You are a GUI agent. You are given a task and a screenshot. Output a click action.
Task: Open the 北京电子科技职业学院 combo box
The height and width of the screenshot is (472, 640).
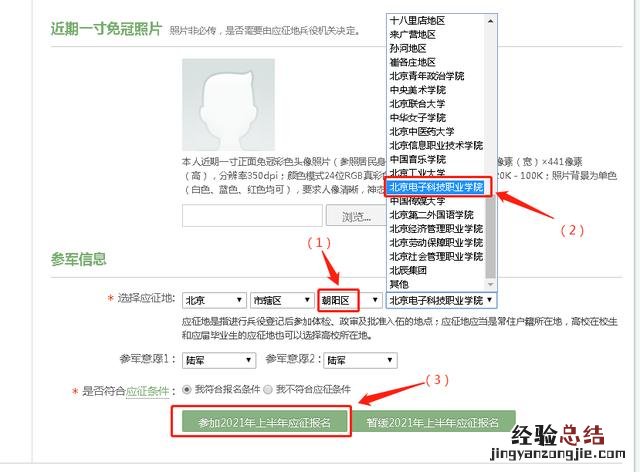(x=441, y=301)
